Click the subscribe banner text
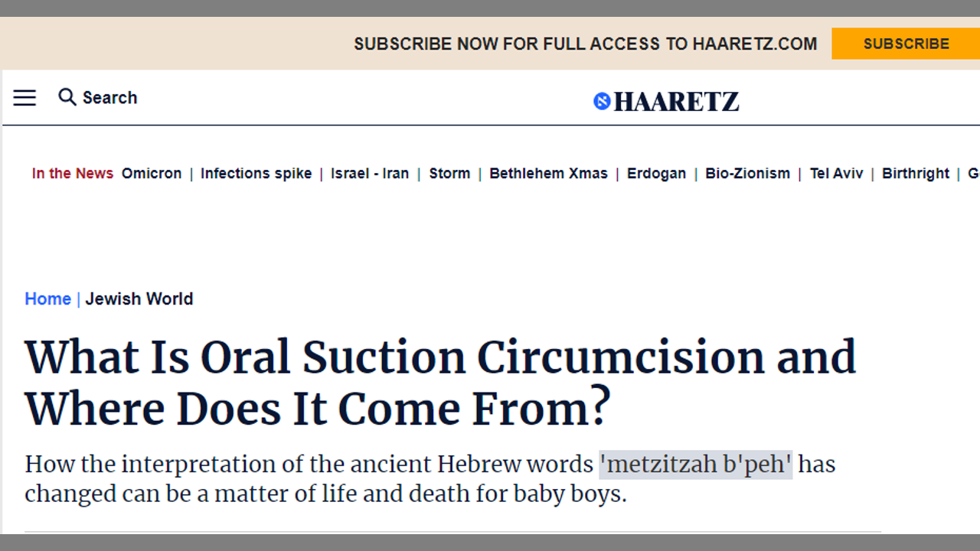This screenshot has width=980, height=551. coord(585,44)
